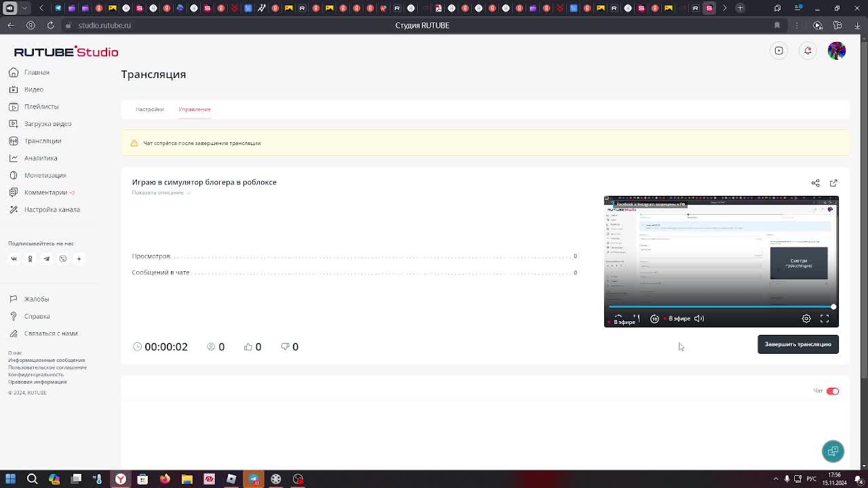This screenshot has width=868, height=488.
Task: Click the viewers count icon
Action: 211,346
